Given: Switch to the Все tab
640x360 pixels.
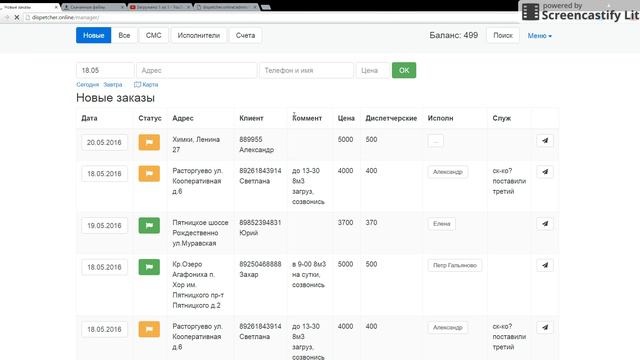Looking at the screenshot, I should [x=124, y=36].
